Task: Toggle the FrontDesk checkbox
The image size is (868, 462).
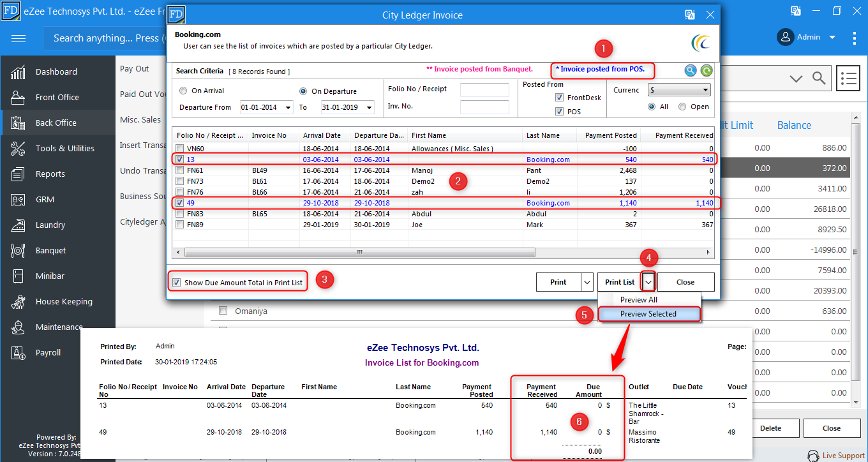Action: coord(559,98)
